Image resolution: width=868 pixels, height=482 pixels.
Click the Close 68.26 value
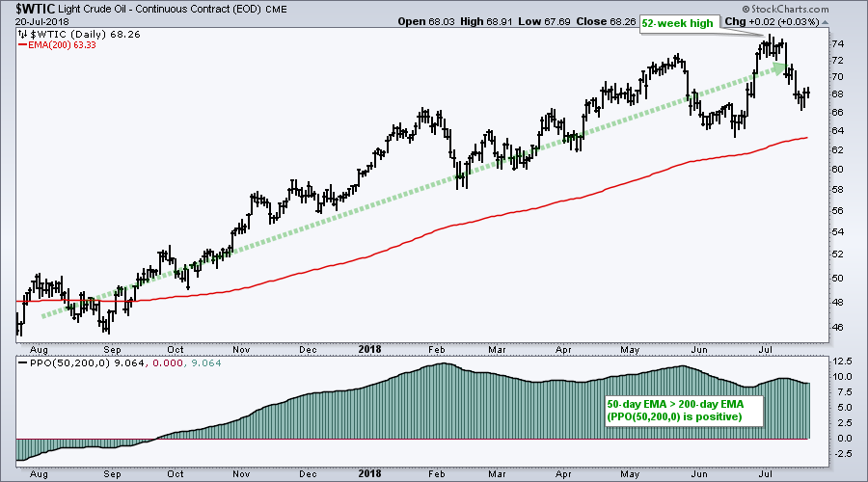606,21
